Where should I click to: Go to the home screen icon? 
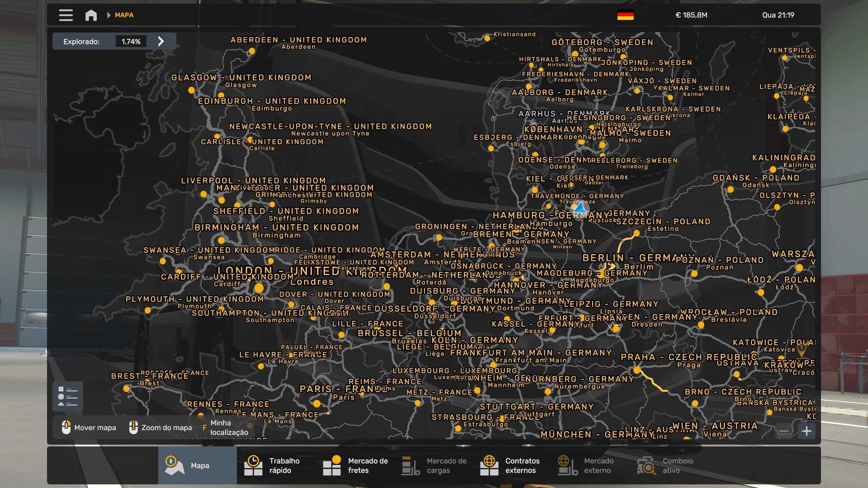(91, 15)
